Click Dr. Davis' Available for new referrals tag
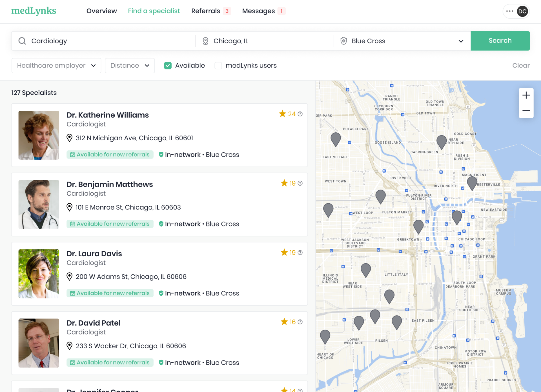Viewport: 541px width, 392px height. pyautogui.click(x=110, y=293)
